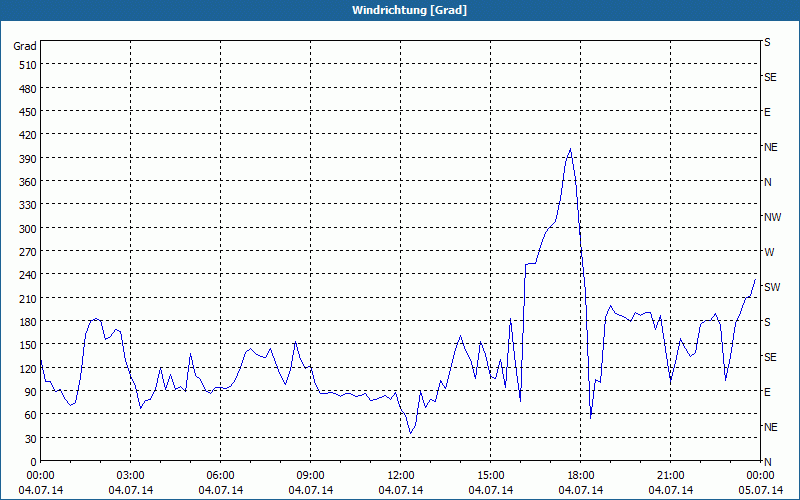Click the 05.07.14 date label
Viewport: 800px width, 500px height.
[761, 490]
